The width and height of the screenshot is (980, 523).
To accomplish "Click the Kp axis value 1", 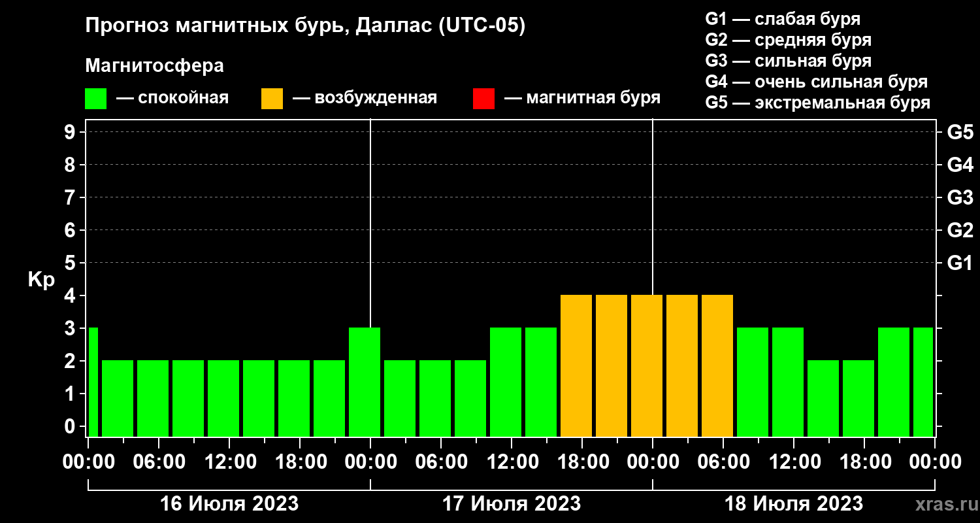I will (71, 394).
